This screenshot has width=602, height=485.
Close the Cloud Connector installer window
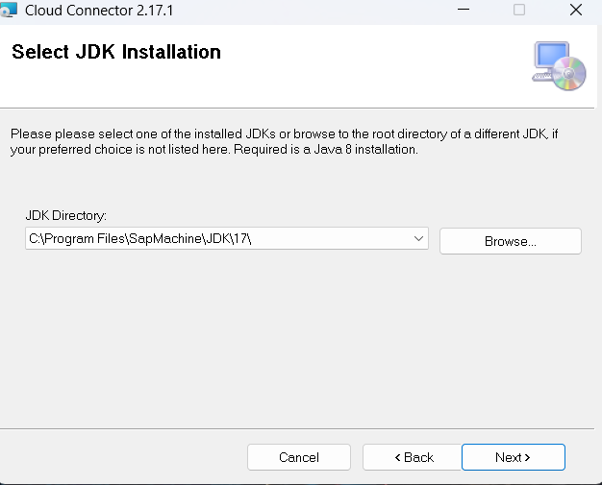[576, 10]
